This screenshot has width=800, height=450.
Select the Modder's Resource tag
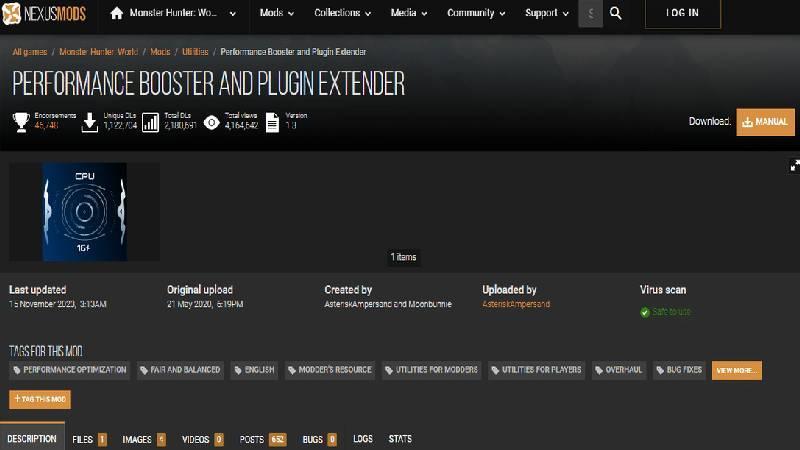(330, 370)
